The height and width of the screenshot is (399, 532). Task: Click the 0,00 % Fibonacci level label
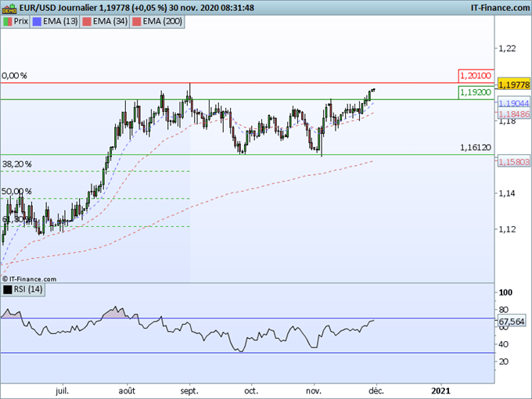pyautogui.click(x=14, y=76)
